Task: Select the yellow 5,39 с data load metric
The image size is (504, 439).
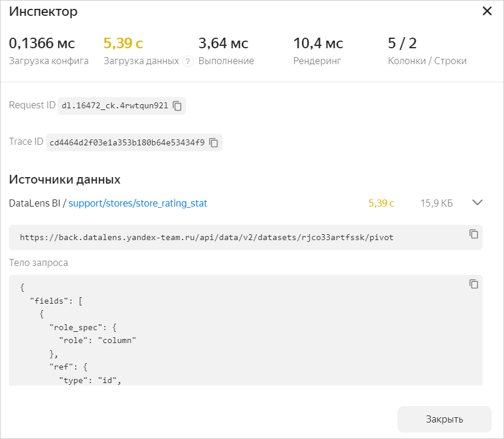Action: tap(123, 44)
